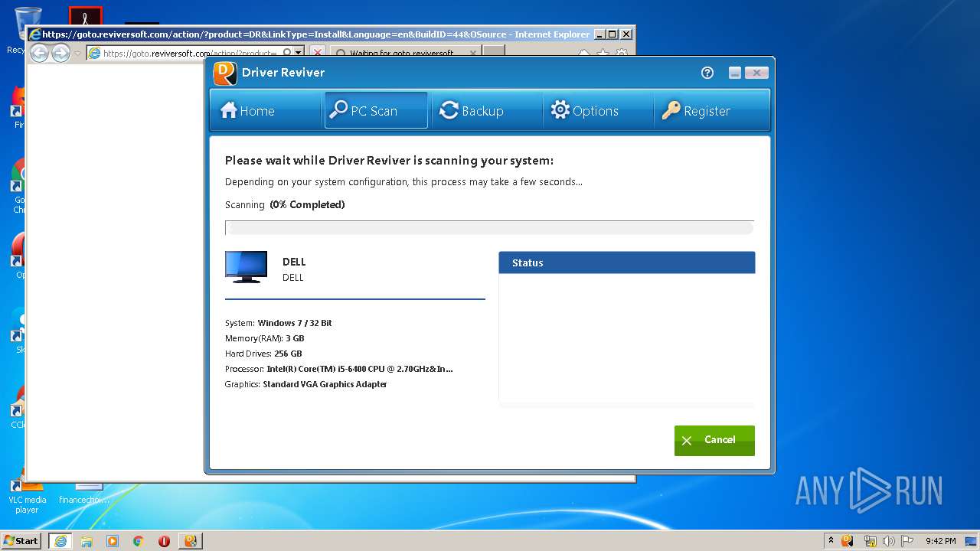Open Google Chrome from the taskbar
Screen dimensions: 980x551
tap(139, 540)
